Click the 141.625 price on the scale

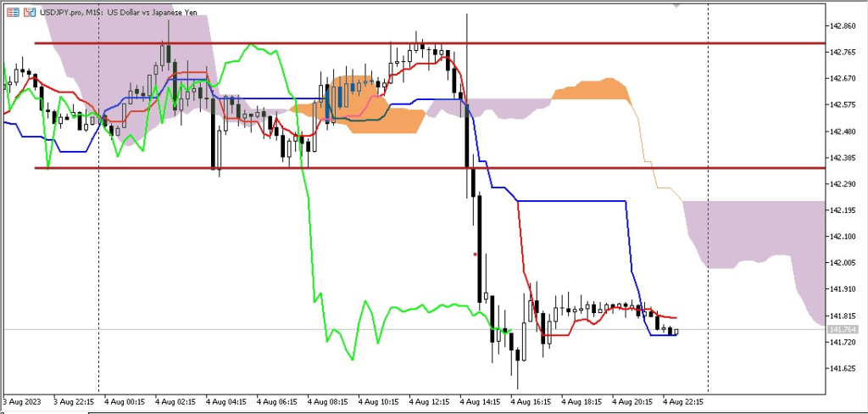[x=843, y=368]
